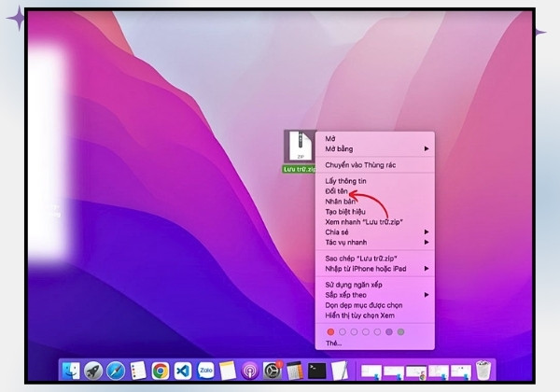Expand the Tác vụ nhanh submenu arrow

pyautogui.click(x=427, y=242)
